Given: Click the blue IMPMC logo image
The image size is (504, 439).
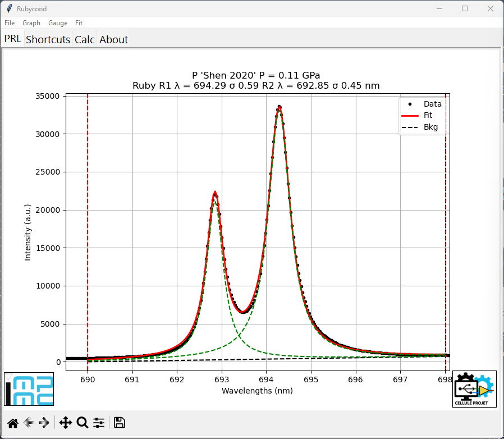Looking at the screenshot, I should click(29, 389).
